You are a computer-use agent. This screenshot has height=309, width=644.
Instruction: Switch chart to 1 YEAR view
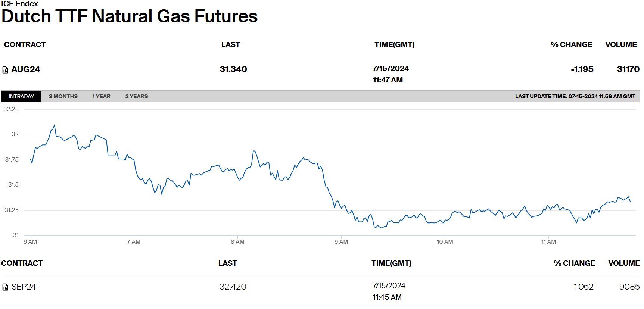(101, 96)
